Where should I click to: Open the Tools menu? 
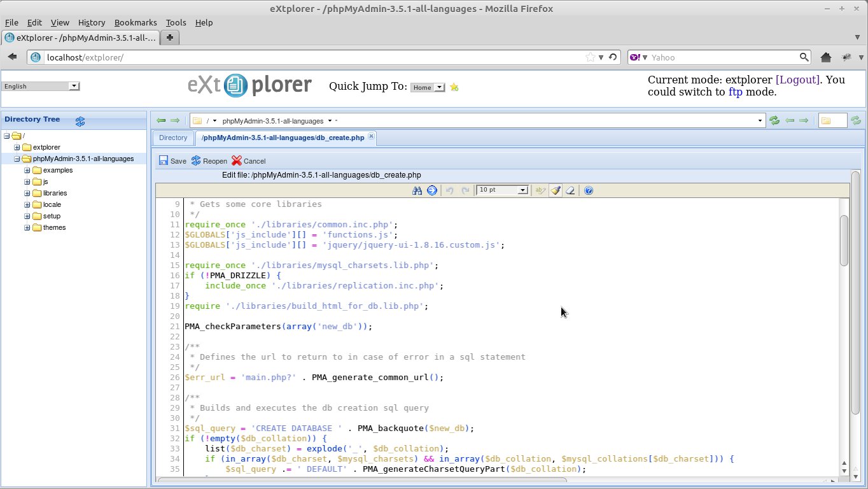tap(176, 22)
